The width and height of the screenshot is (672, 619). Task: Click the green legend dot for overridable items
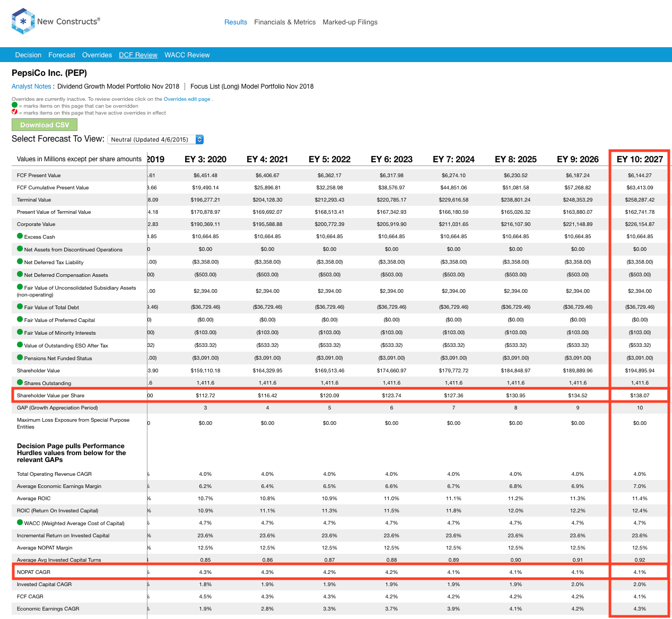tap(15, 105)
